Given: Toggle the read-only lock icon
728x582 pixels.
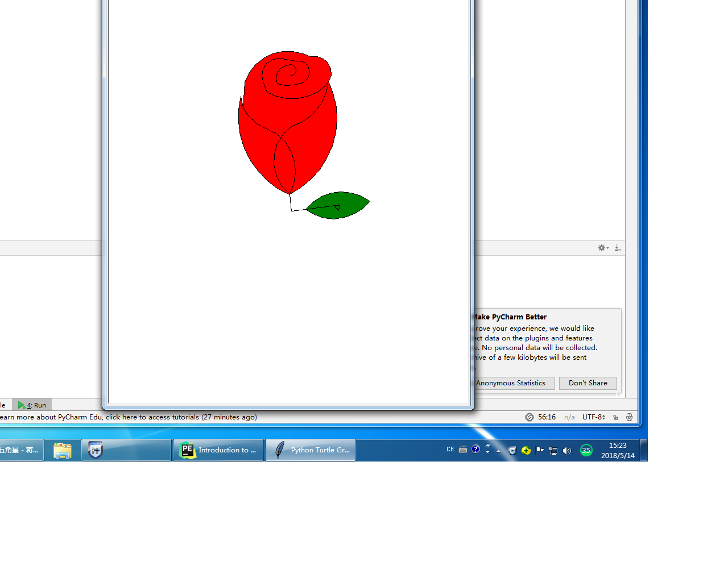Looking at the screenshot, I should coord(616,417).
